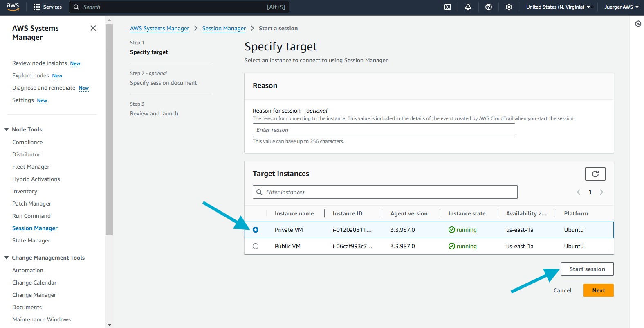The image size is (644, 328).
Task: Open the console settings gear
Action: click(x=509, y=7)
